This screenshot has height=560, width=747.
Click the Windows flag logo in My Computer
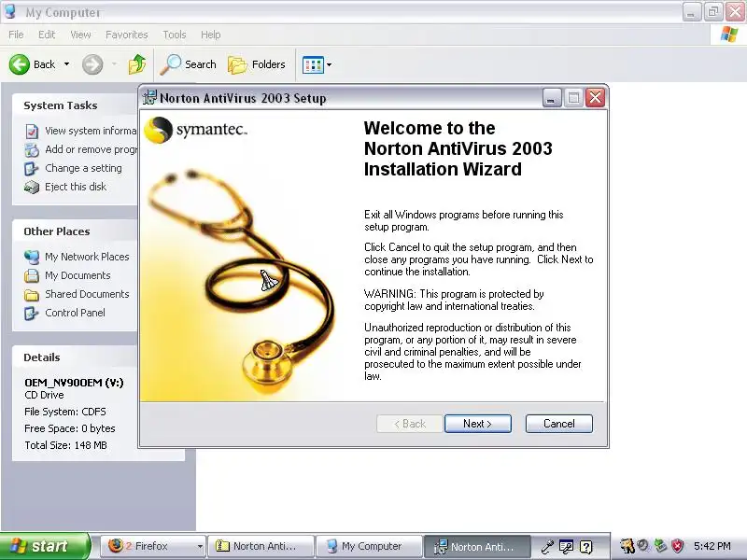729,35
